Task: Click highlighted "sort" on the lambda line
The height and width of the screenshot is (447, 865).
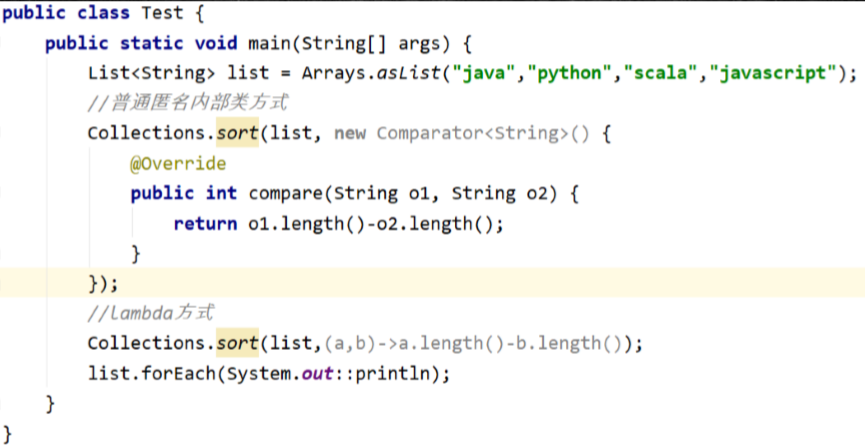Action: pos(237,344)
